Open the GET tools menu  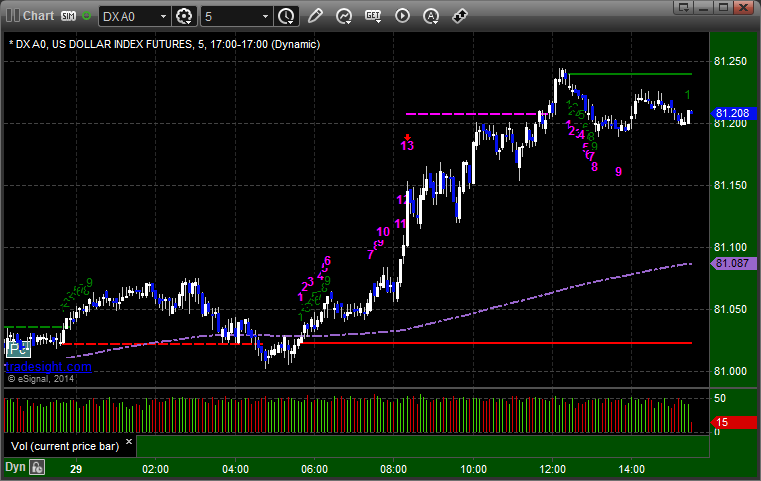373,16
